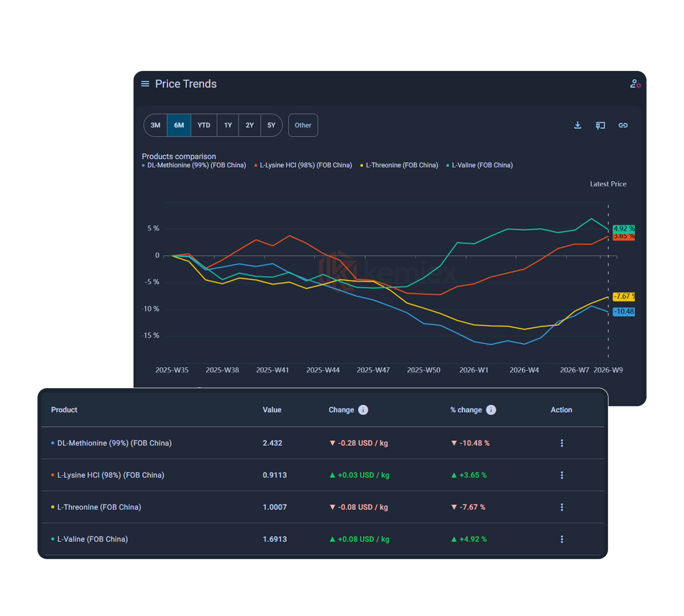Image resolution: width=684 pixels, height=616 pixels.
Task: Select the 5Y time range
Action: 271,125
